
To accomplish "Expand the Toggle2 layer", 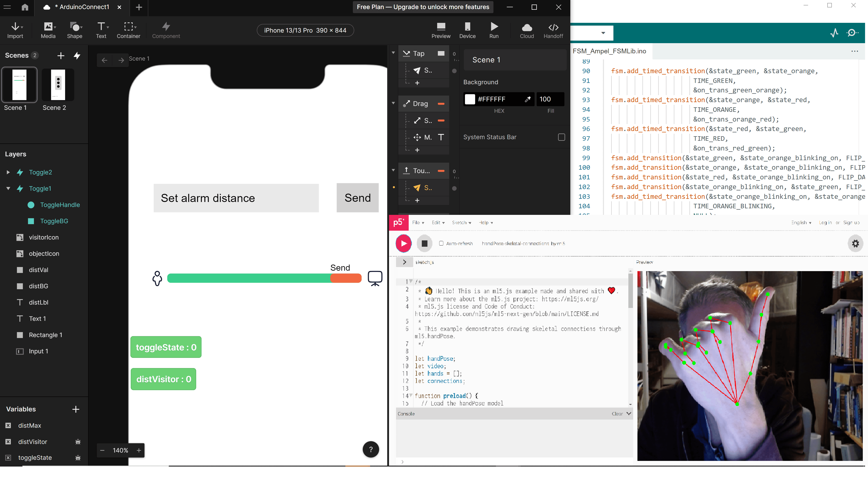I will pos(8,172).
